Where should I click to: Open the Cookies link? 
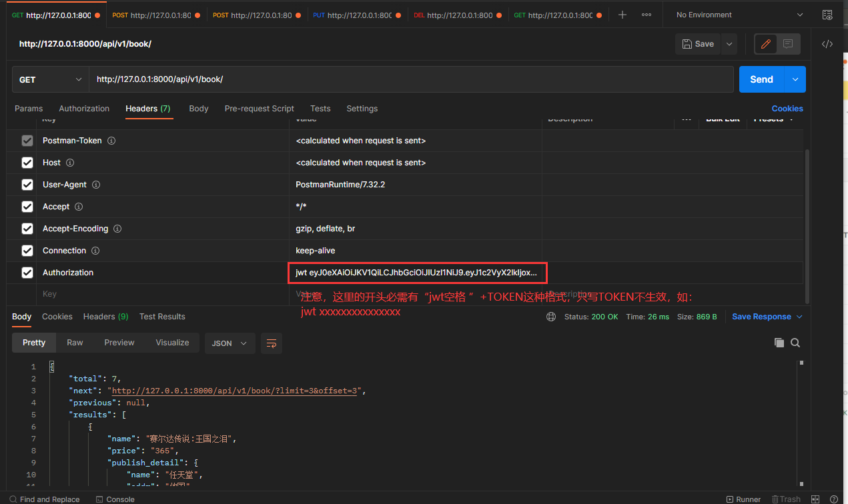pos(787,109)
